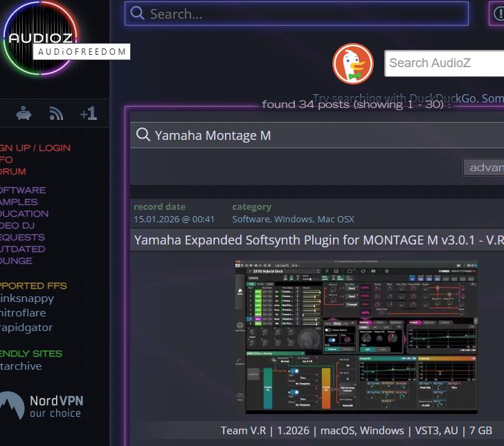This screenshot has height=446, width=504.
Task: Go to the Samples category
Action: click(x=19, y=202)
